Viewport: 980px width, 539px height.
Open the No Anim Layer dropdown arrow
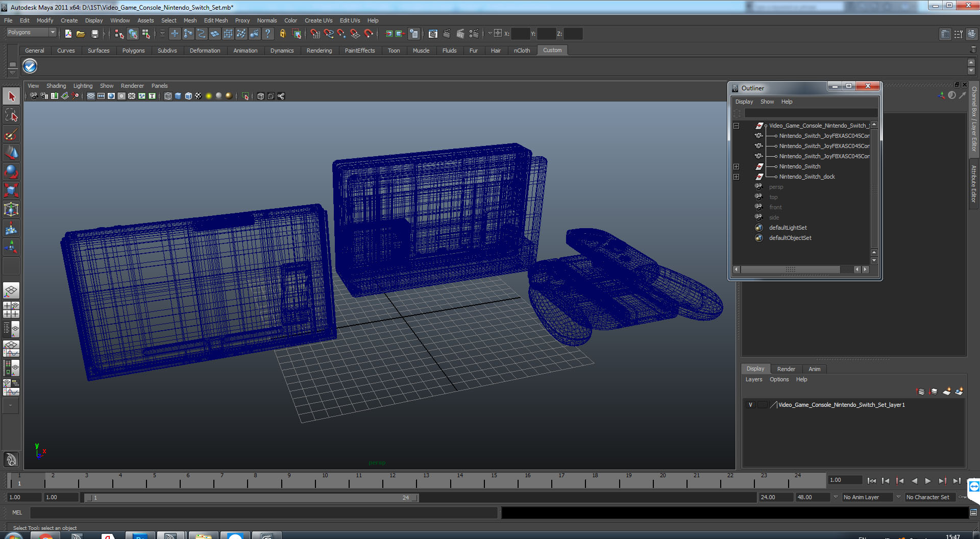(836, 497)
